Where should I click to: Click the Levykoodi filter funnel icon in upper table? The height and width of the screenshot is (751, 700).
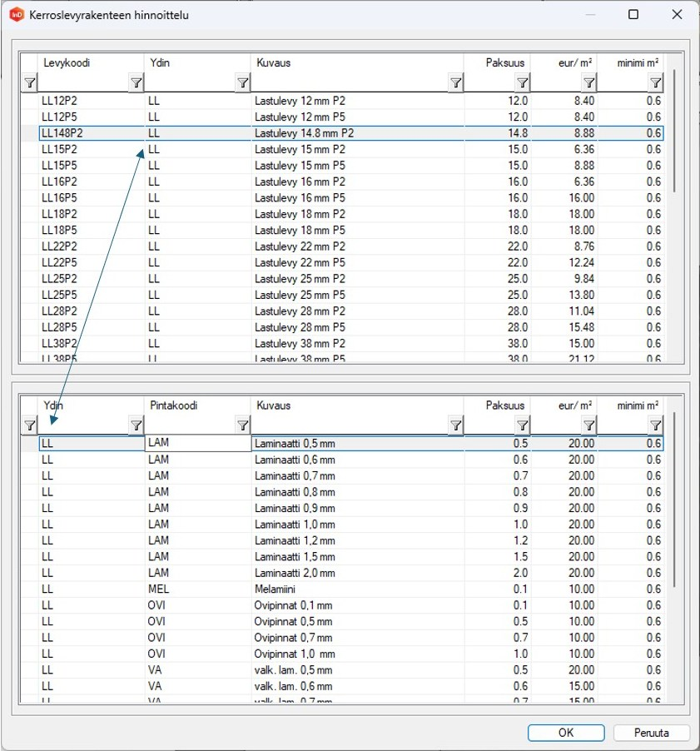[x=136, y=82]
